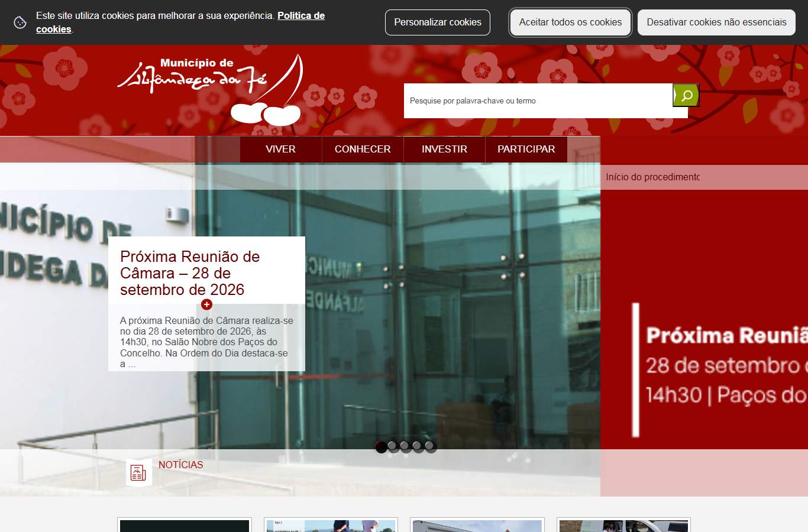Open Próxima Reunião de Câmara headline
Image resolution: width=808 pixels, height=532 pixels.
[190, 273]
